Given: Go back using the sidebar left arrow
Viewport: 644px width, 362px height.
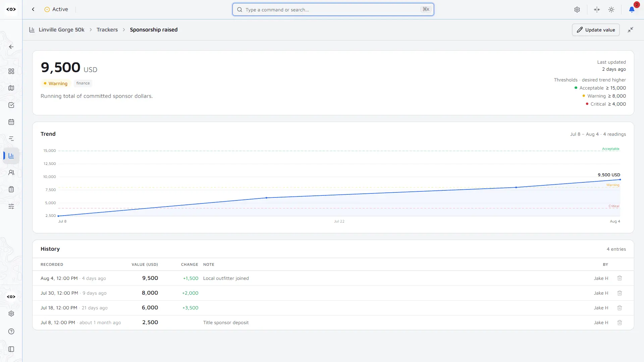Looking at the screenshot, I should [x=11, y=47].
